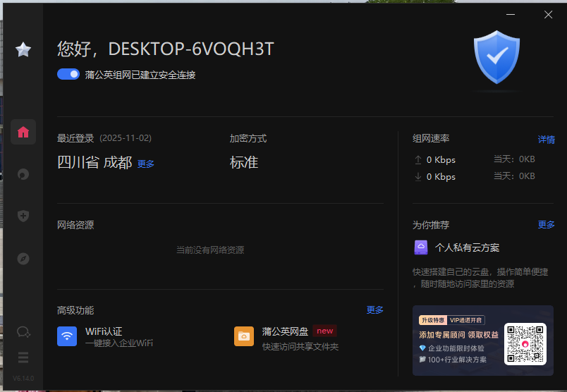
Task: Click the QR code in VIP banner
Action: 525,343
